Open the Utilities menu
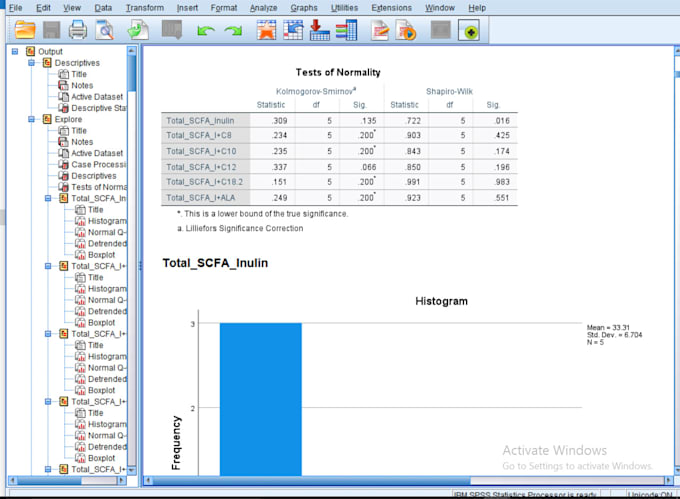The height and width of the screenshot is (499, 680). tap(344, 8)
